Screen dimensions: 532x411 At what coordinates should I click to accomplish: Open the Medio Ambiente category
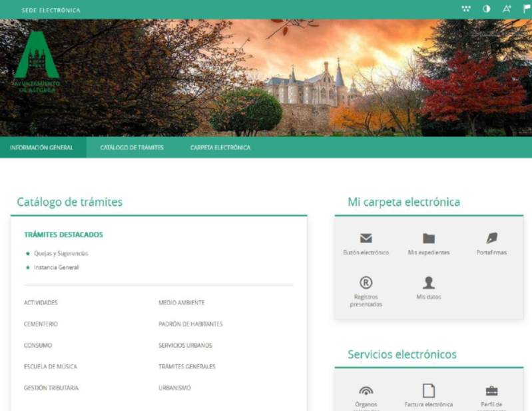tap(182, 302)
